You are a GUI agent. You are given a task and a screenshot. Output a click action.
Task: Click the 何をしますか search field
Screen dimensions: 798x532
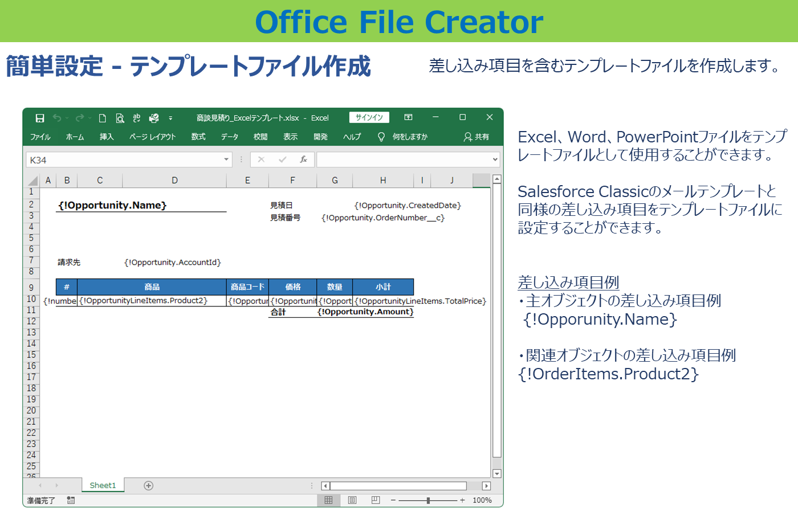coord(410,137)
